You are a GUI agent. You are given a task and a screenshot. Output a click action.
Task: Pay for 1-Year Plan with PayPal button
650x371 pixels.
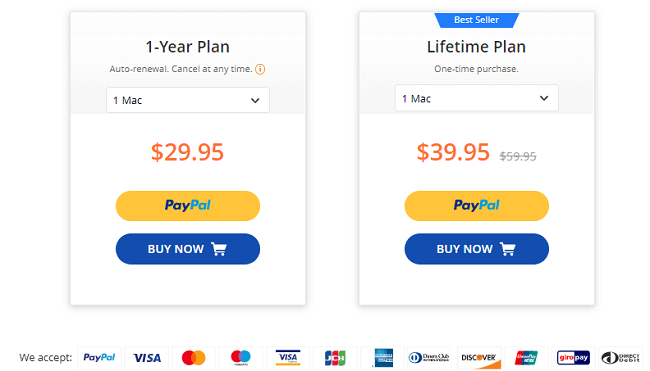[188, 206]
